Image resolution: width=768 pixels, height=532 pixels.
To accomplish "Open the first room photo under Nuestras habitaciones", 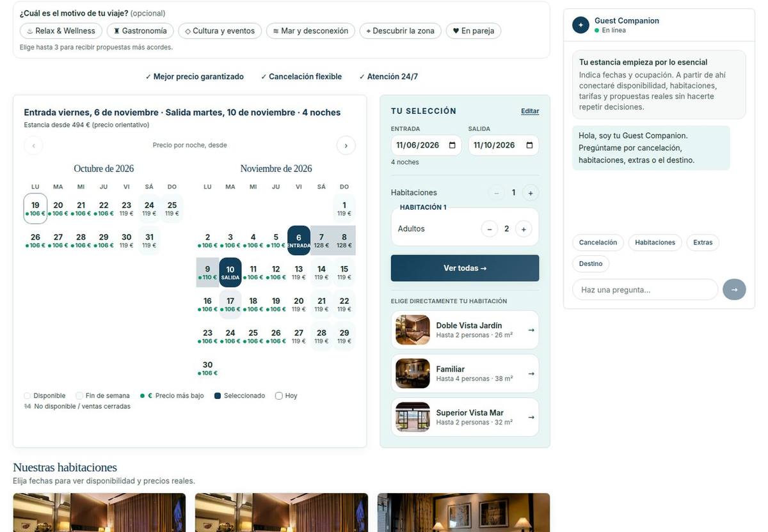I will click(x=99, y=512).
